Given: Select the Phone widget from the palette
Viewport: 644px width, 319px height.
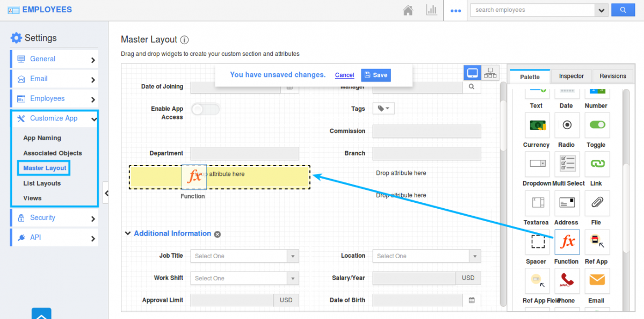Looking at the screenshot, I should pyautogui.click(x=567, y=280).
